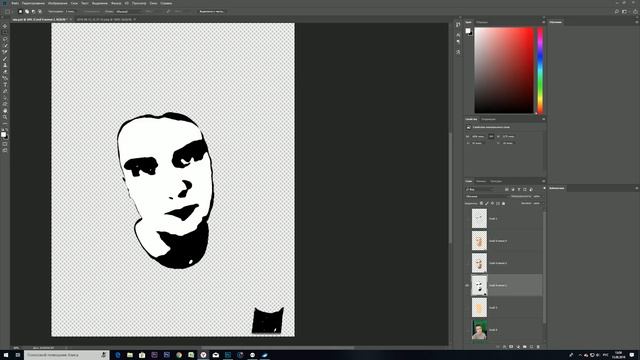This screenshot has width=640, height=360.
Task: Lock image pixels with brush lock icon
Action: (x=487, y=203)
